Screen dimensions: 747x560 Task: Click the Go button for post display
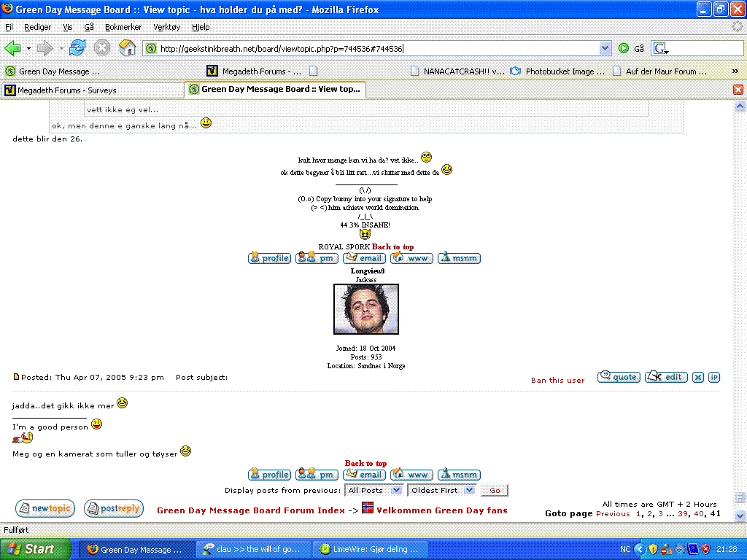(x=495, y=490)
